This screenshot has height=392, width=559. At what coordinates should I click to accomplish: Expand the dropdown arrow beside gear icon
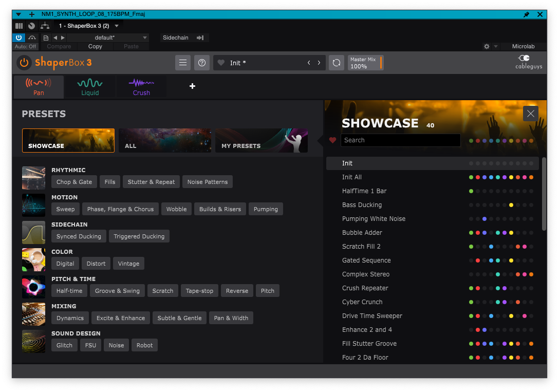pyautogui.click(x=495, y=46)
